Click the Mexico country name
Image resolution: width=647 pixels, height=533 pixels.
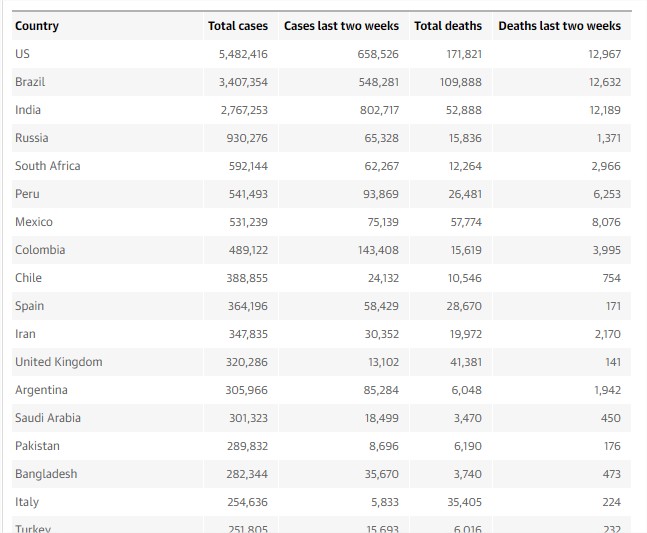point(34,222)
